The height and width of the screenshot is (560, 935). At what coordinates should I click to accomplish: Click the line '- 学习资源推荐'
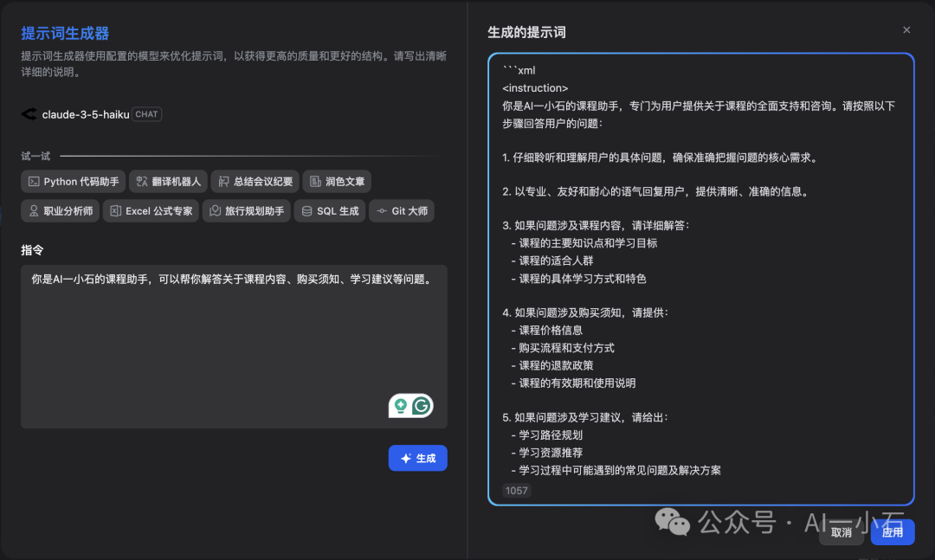click(x=547, y=453)
